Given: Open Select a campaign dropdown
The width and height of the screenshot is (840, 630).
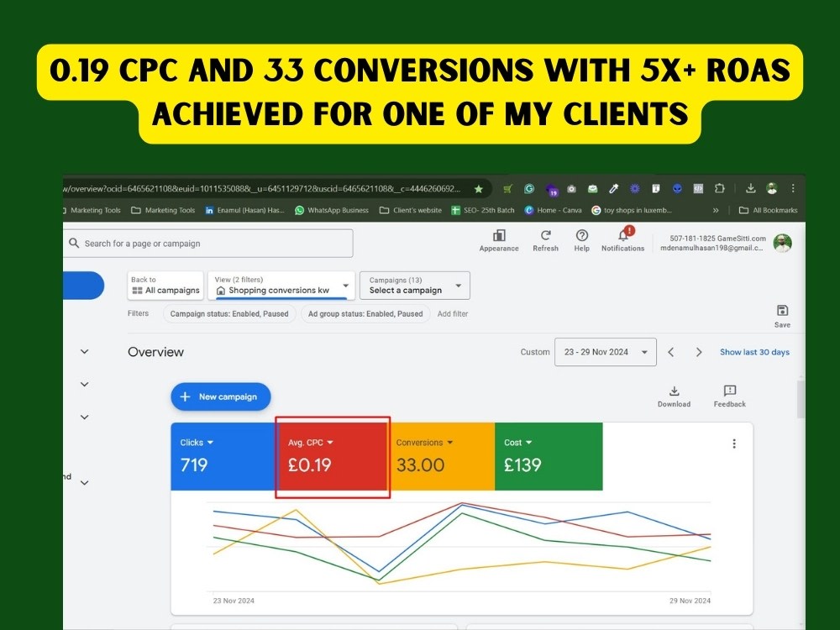Looking at the screenshot, I should coord(415,285).
